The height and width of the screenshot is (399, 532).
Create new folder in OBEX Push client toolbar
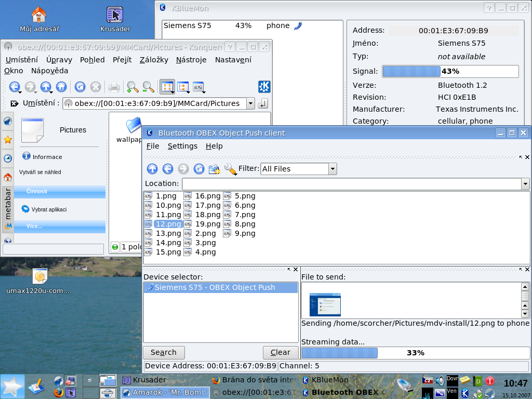click(x=215, y=169)
